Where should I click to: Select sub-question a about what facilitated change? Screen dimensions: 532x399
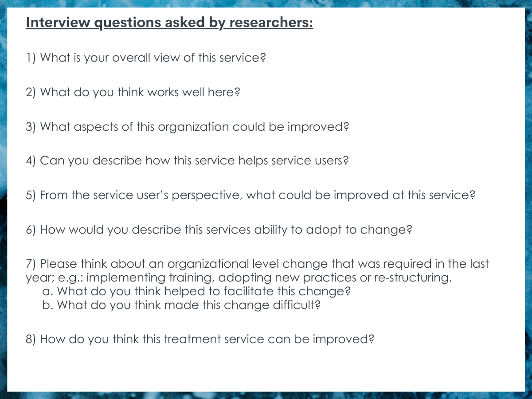coord(197,291)
